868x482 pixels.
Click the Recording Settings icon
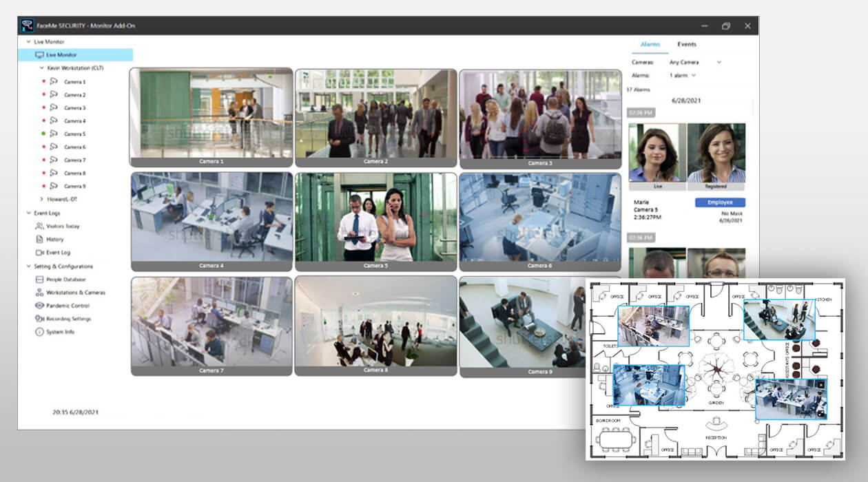click(x=39, y=319)
